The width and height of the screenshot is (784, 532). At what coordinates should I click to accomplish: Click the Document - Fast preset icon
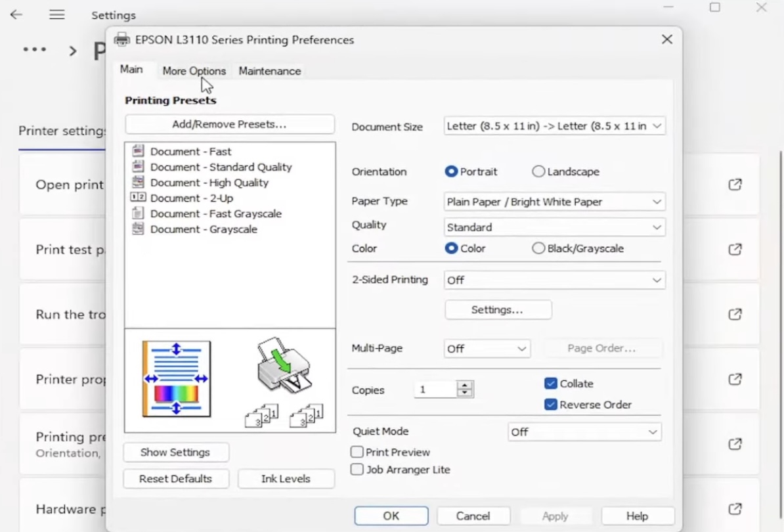click(x=138, y=150)
